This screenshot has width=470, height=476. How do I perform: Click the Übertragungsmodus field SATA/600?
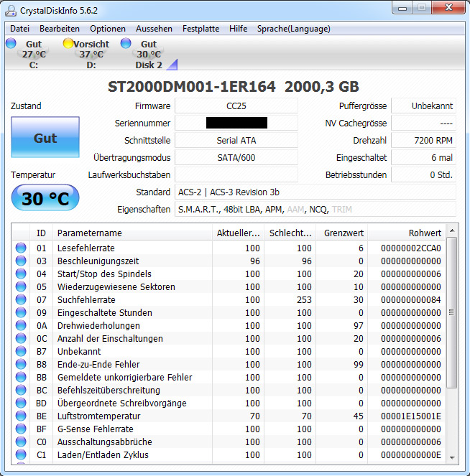pyautogui.click(x=236, y=157)
